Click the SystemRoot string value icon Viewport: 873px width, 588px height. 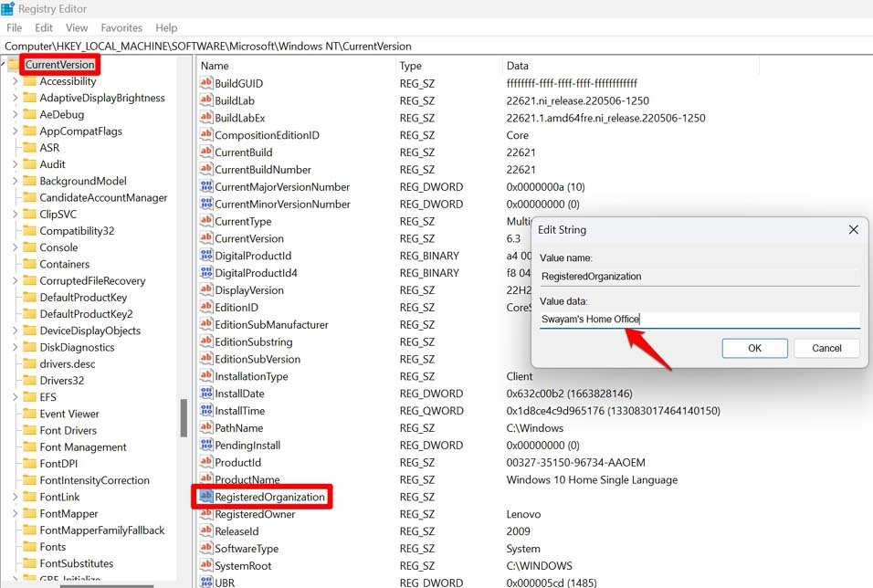click(206, 565)
